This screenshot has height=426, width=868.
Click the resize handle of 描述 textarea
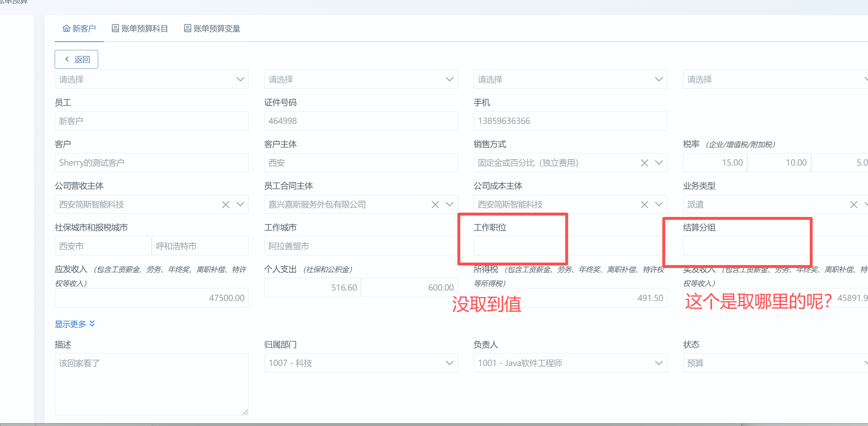pyautogui.click(x=245, y=412)
